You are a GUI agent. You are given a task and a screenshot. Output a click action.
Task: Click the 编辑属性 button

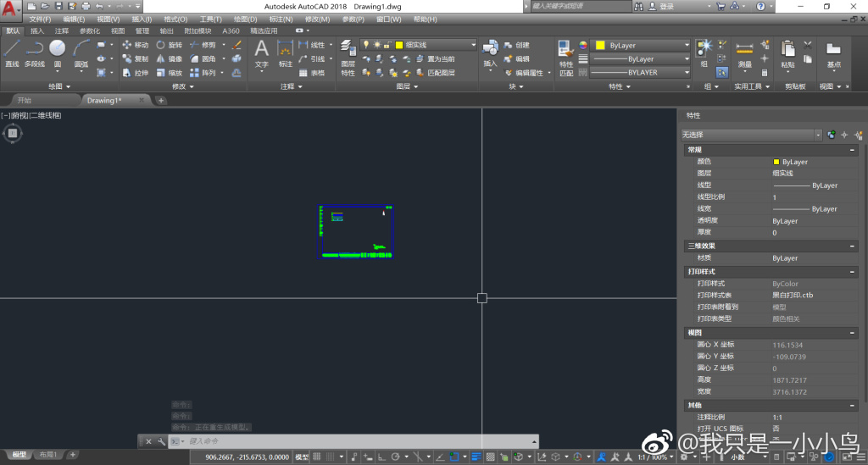524,73
